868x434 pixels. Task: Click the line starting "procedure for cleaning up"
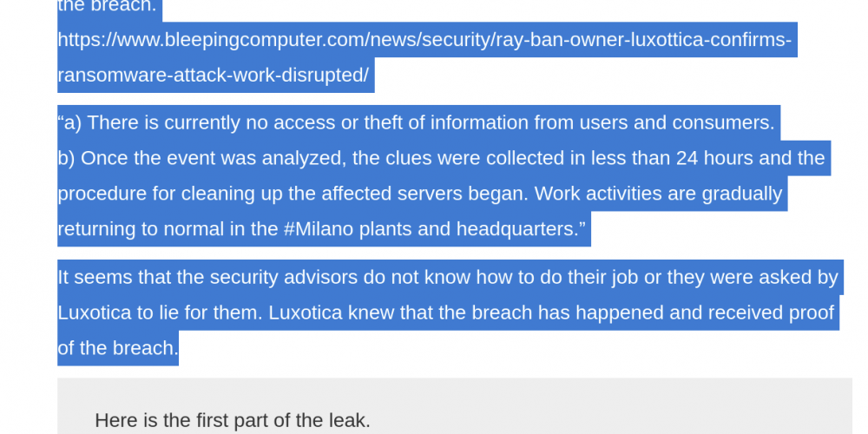[x=419, y=194]
